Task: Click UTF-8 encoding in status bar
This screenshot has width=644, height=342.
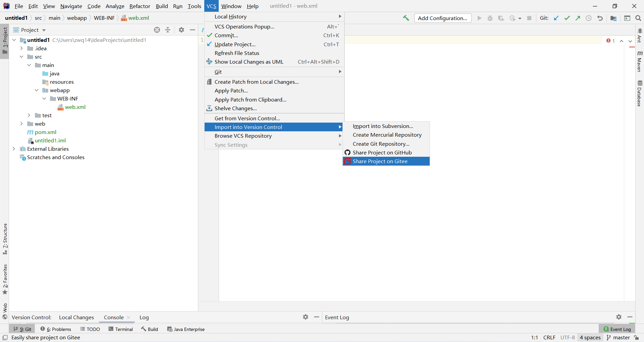Action: pos(568,338)
